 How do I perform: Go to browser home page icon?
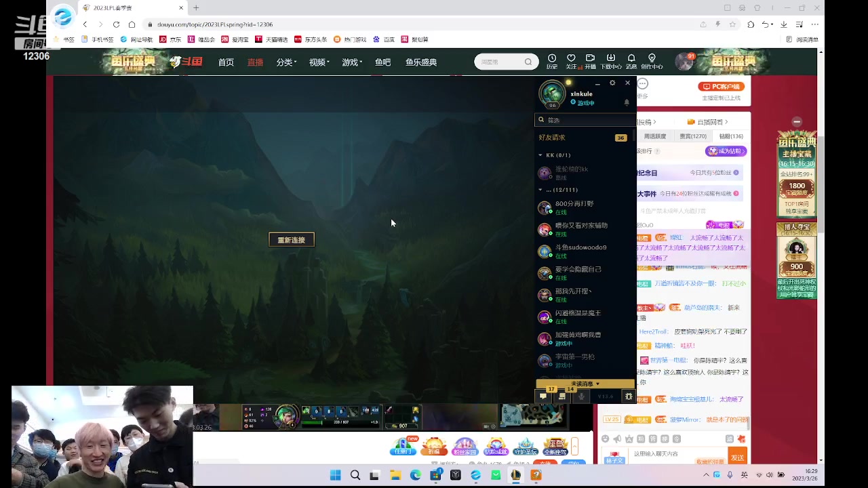tap(132, 24)
